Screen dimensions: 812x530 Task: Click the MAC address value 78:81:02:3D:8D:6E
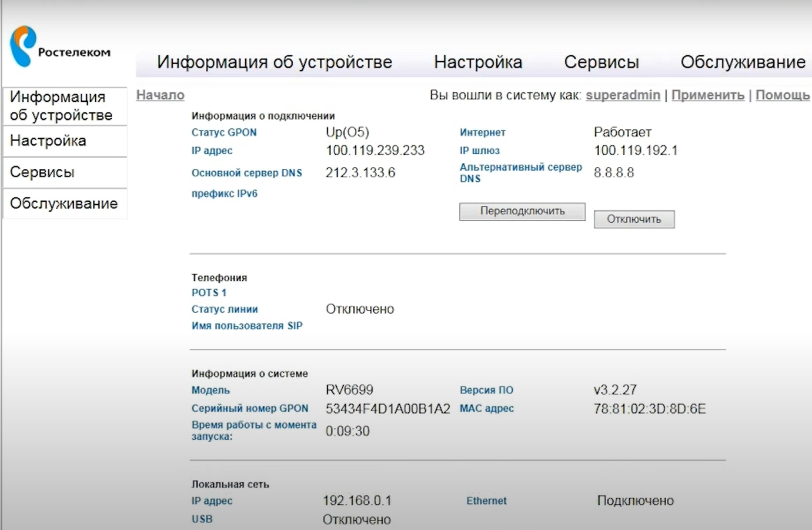pyautogui.click(x=649, y=409)
